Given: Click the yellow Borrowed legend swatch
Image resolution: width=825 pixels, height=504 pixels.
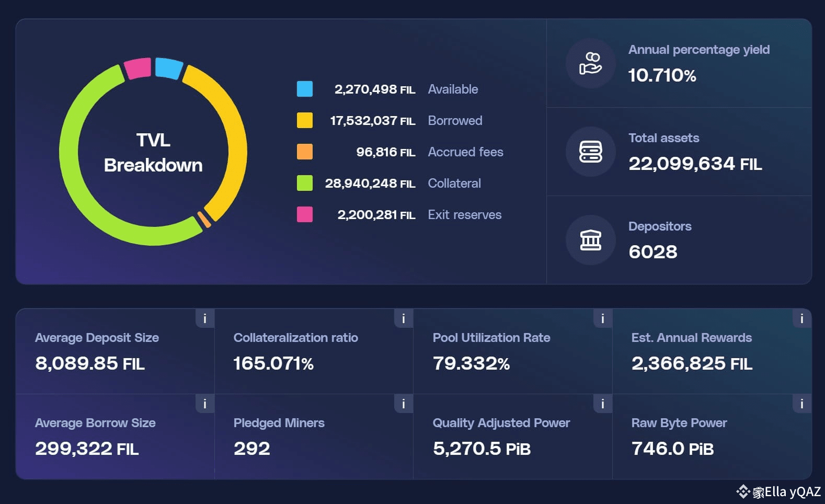Looking at the screenshot, I should click(x=305, y=120).
